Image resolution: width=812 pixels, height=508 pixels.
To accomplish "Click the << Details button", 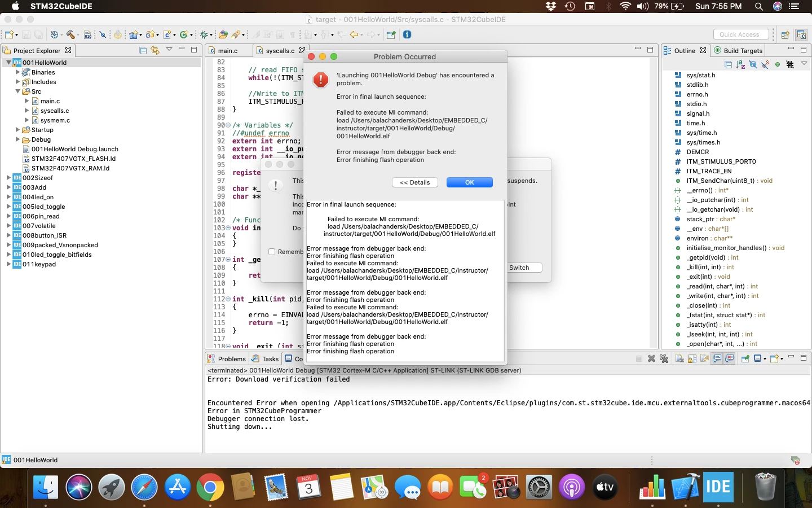I will click(x=415, y=182).
